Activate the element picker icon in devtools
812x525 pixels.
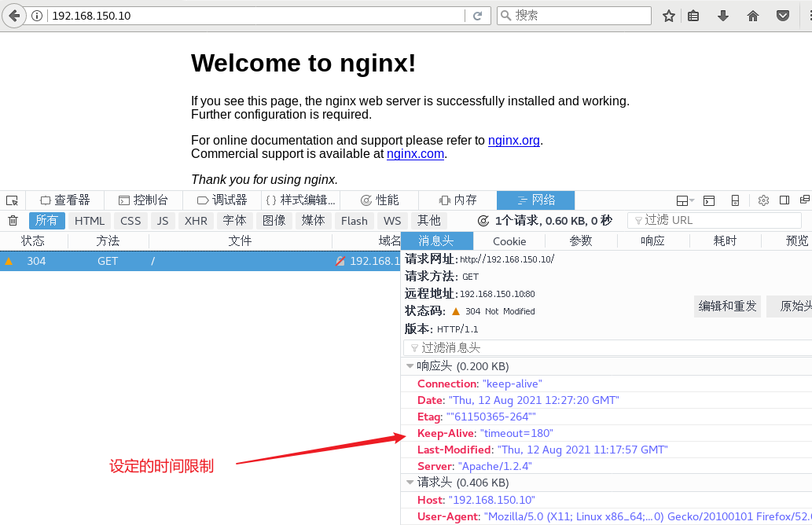click(x=12, y=200)
